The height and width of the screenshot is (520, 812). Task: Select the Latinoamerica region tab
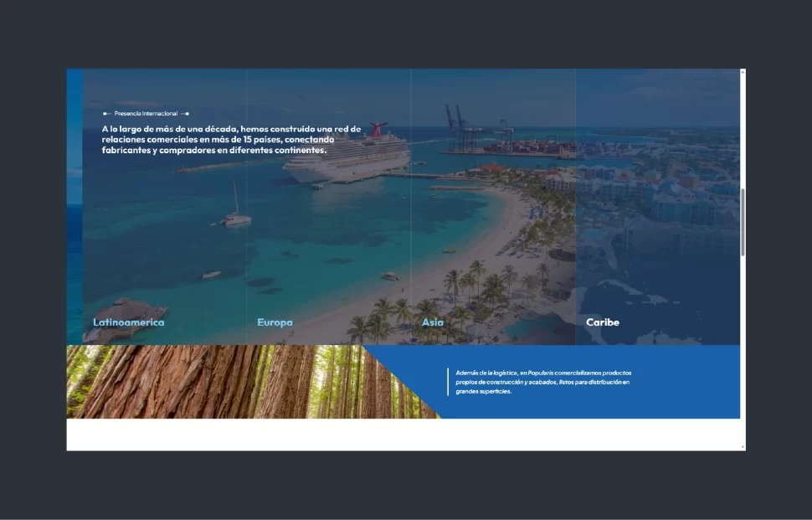pos(129,322)
